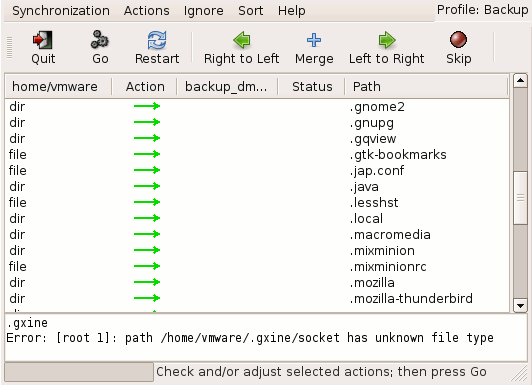Select the .local row
This screenshot has height=385, width=532.
pos(257,218)
